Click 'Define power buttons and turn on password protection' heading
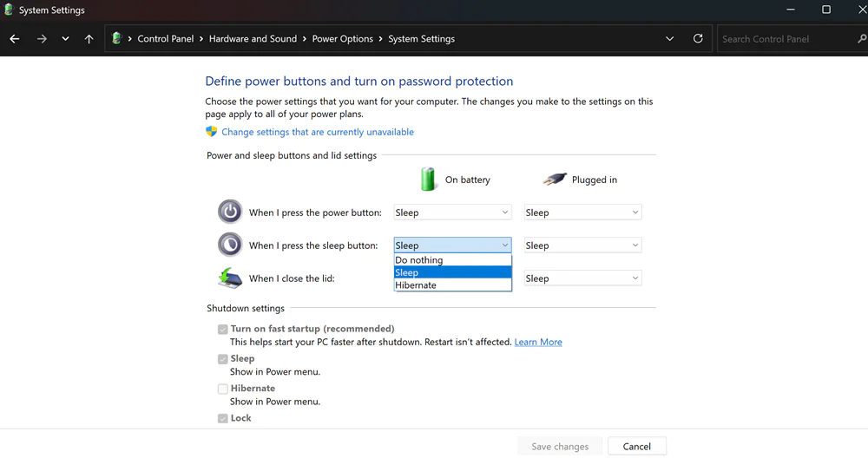The image size is (868, 458). 358,82
